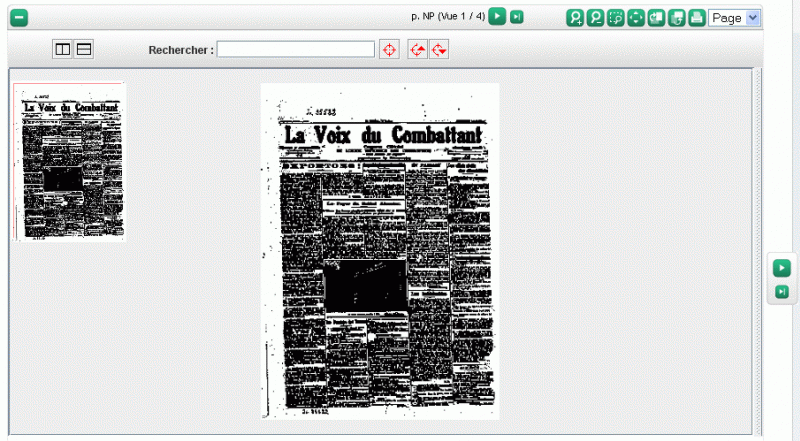This screenshot has height=441, width=800.
Task: Click the 'p. NP (Vue 1 / 4)' page indicator
Action: (448, 16)
